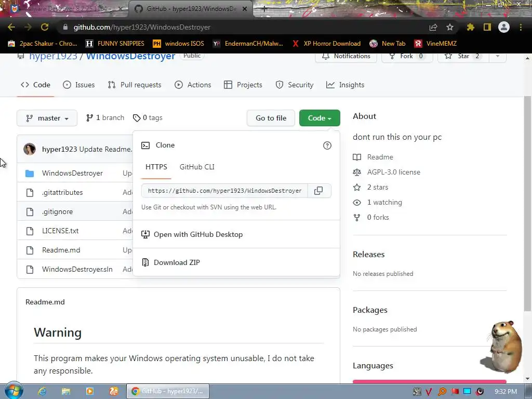Choose Open with GitHub Desktop
This screenshot has width=532, height=399.
click(198, 234)
